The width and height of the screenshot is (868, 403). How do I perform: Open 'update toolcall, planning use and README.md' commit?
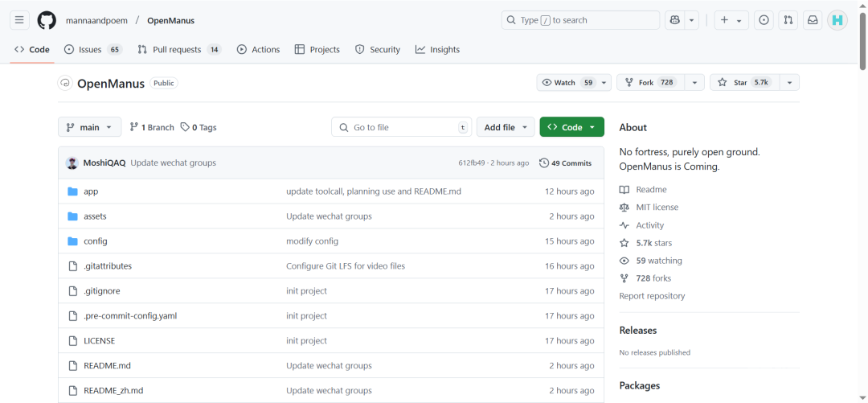pos(374,191)
